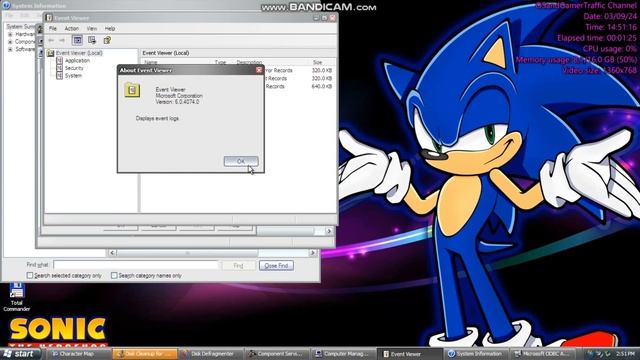Switch to Disk Defragmenter taskbar button
640x360 pixels.
(212, 353)
